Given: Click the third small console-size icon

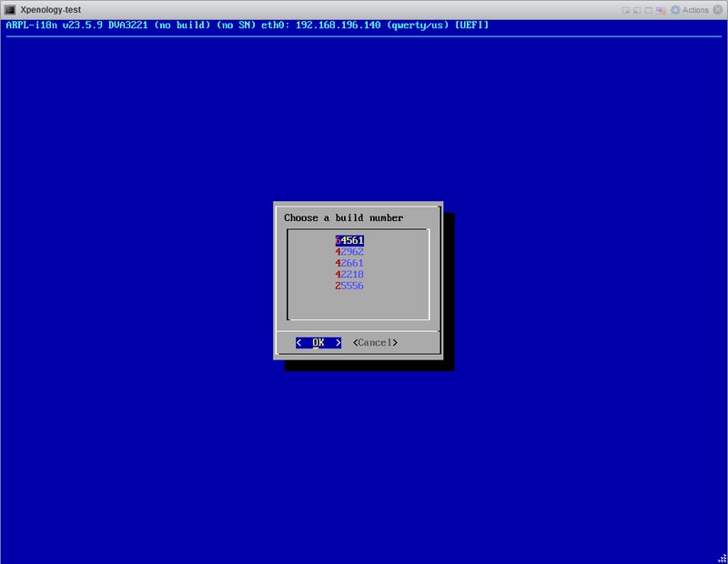Looking at the screenshot, I should click(x=650, y=10).
